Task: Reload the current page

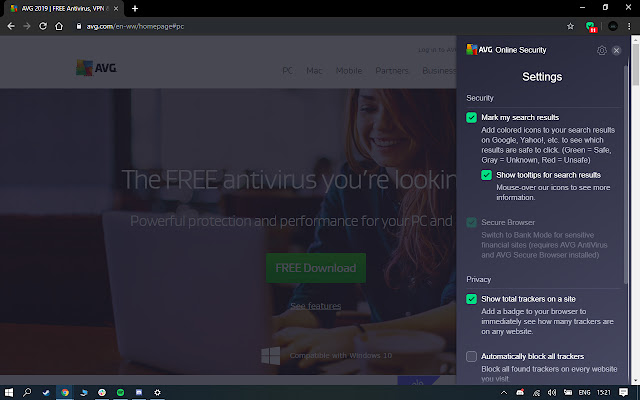Action: click(43, 26)
